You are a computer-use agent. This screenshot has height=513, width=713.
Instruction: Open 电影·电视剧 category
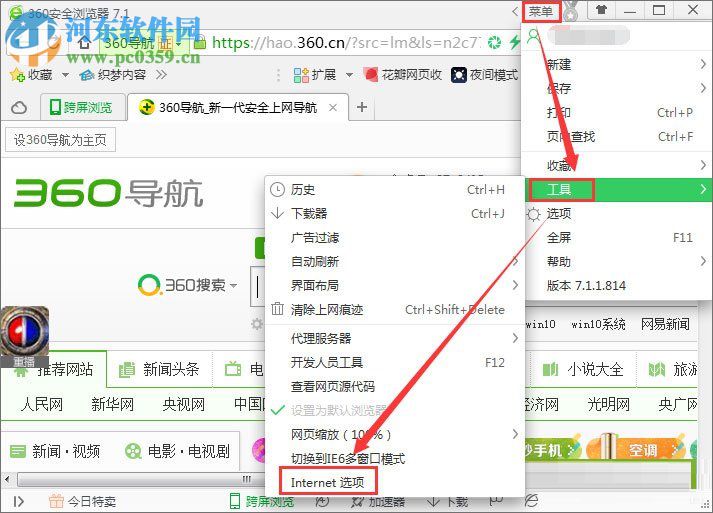(x=178, y=451)
